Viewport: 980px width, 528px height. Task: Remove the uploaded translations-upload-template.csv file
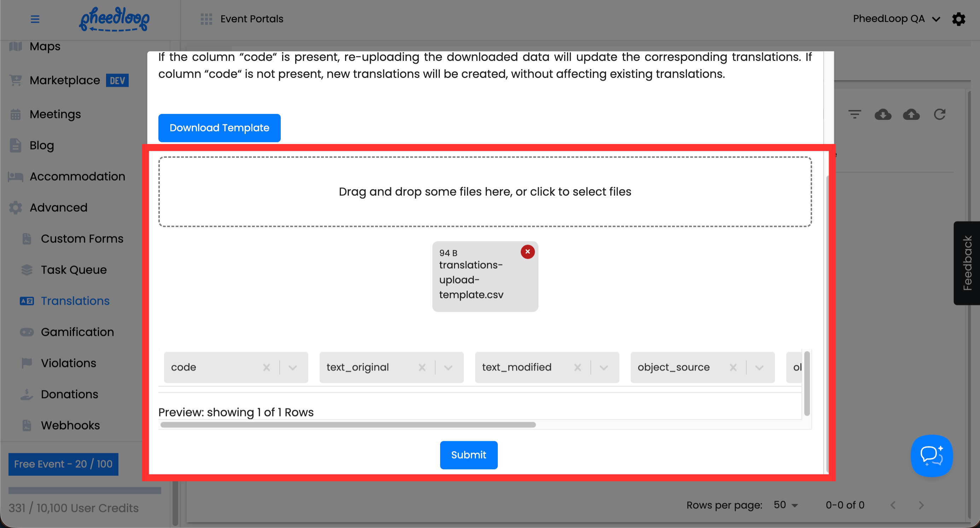527,252
